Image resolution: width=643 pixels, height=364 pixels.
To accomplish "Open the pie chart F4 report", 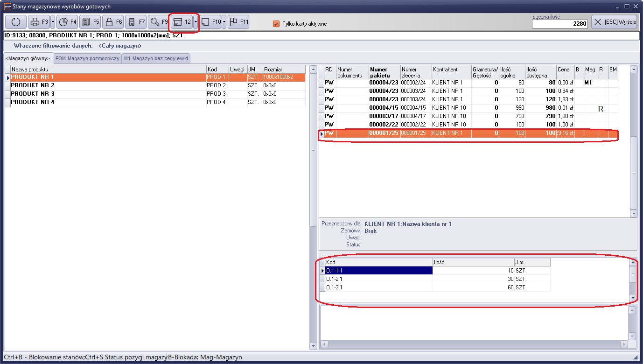I will pos(67,22).
